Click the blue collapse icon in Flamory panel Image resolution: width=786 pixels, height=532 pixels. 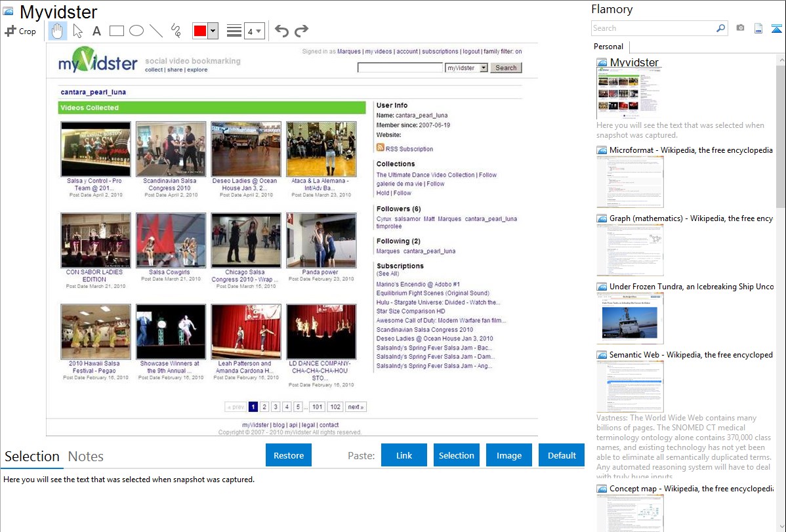776,28
